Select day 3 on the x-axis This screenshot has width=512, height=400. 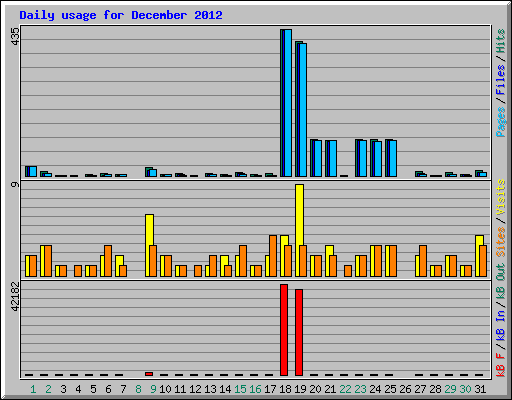point(63,389)
